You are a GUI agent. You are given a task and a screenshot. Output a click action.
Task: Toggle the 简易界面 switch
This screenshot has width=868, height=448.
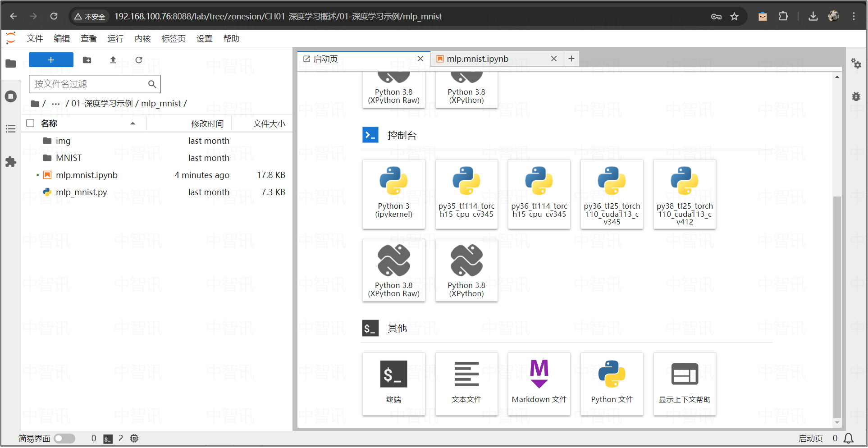(x=64, y=439)
